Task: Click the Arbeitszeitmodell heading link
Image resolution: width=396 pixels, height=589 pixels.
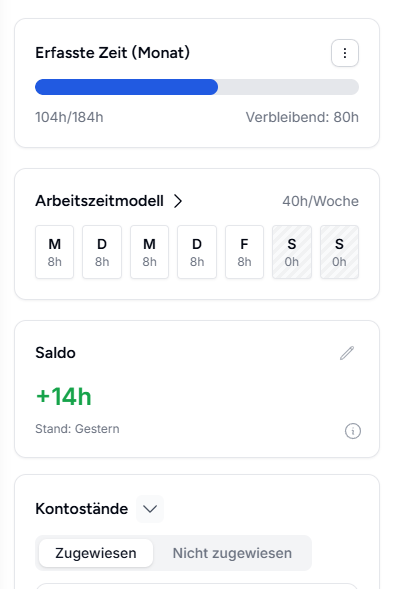Action: pyautogui.click(x=99, y=201)
